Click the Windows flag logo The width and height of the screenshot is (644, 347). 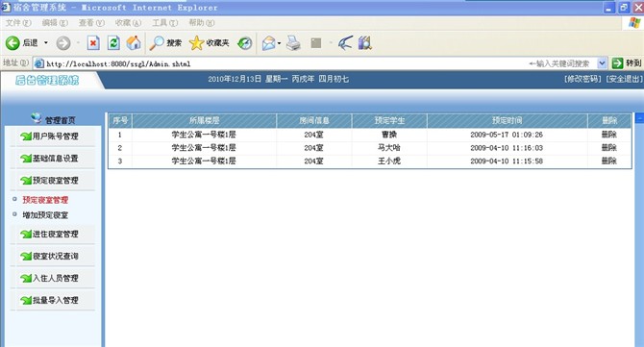pos(634,23)
